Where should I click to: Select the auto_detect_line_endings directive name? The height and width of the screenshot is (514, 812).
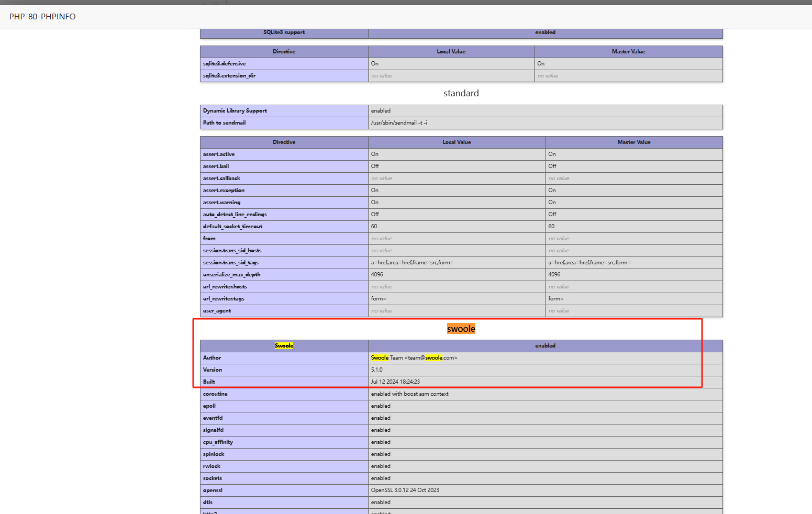pyautogui.click(x=235, y=215)
